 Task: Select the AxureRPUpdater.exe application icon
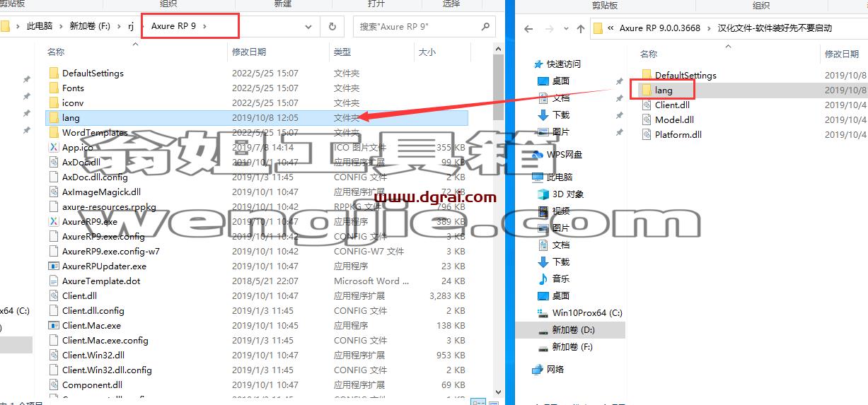coord(54,266)
